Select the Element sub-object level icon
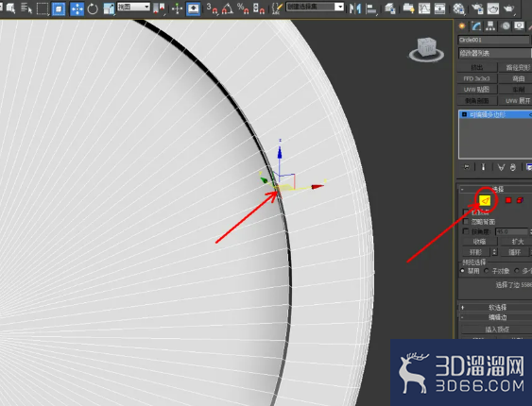This screenshot has width=532, height=406. click(520, 200)
